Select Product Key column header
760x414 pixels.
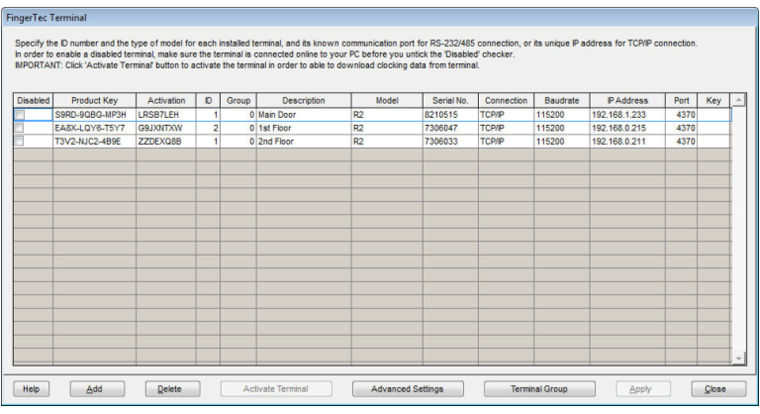tap(95, 100)
